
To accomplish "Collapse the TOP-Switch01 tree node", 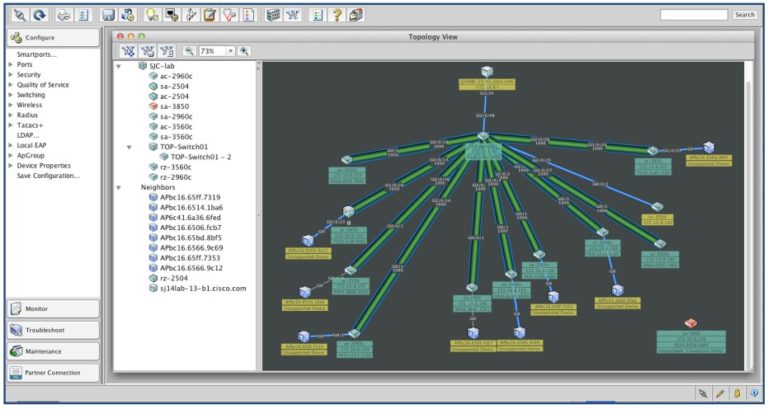I will [x=129, y=147].
